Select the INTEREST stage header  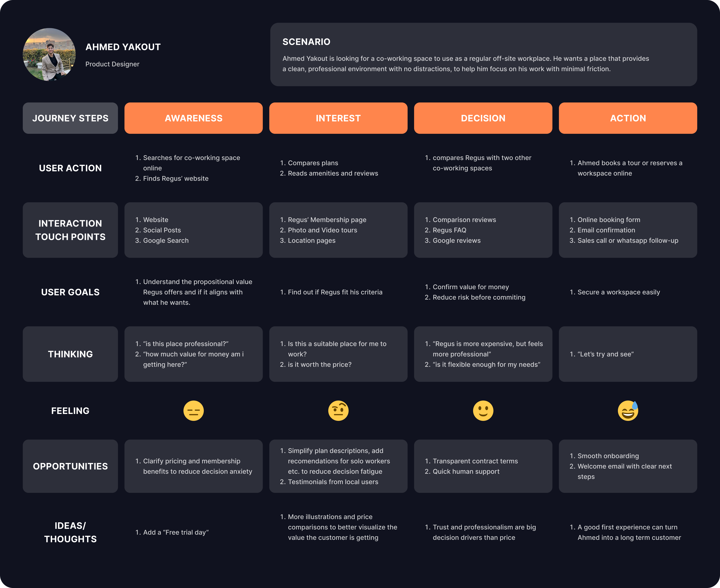pos(338,118)
